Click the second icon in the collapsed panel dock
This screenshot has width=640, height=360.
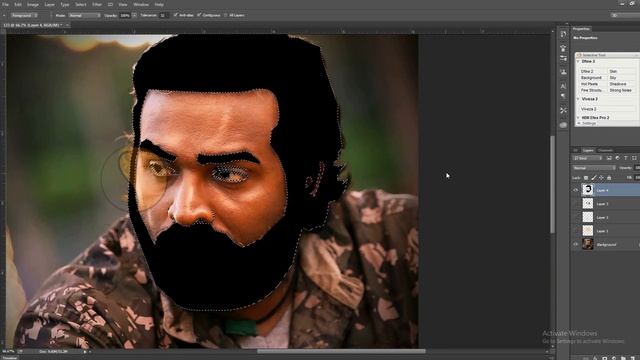click(x=563, y=48)
